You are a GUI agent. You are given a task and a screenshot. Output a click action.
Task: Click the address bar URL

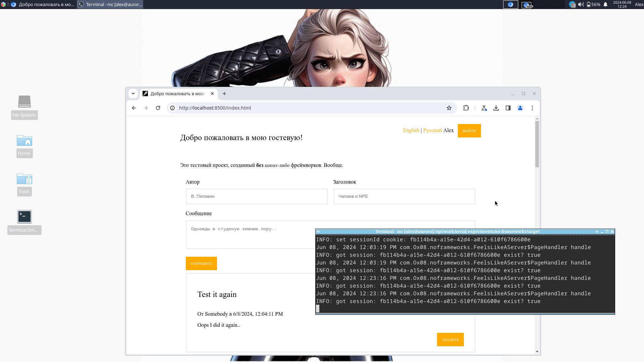215,108
